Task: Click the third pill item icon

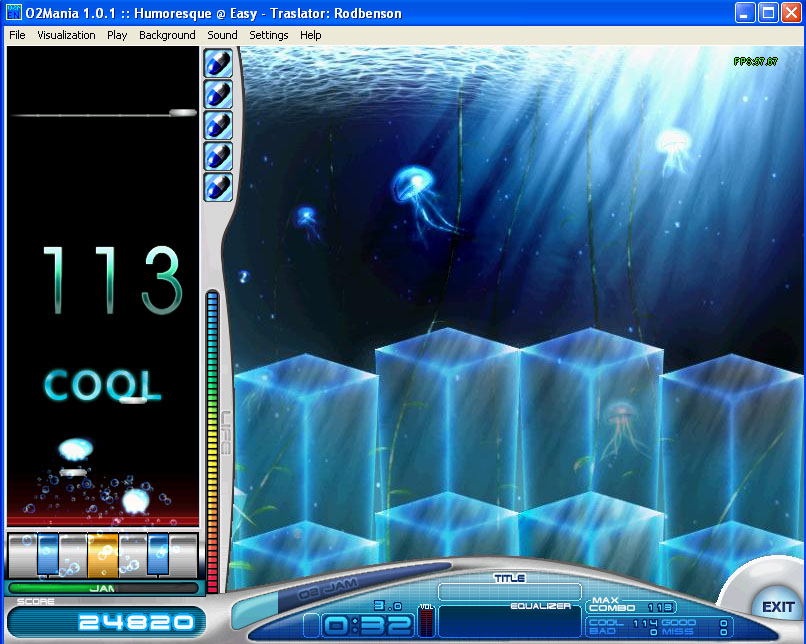Action: pyautogui.click(x=218, y=125)
